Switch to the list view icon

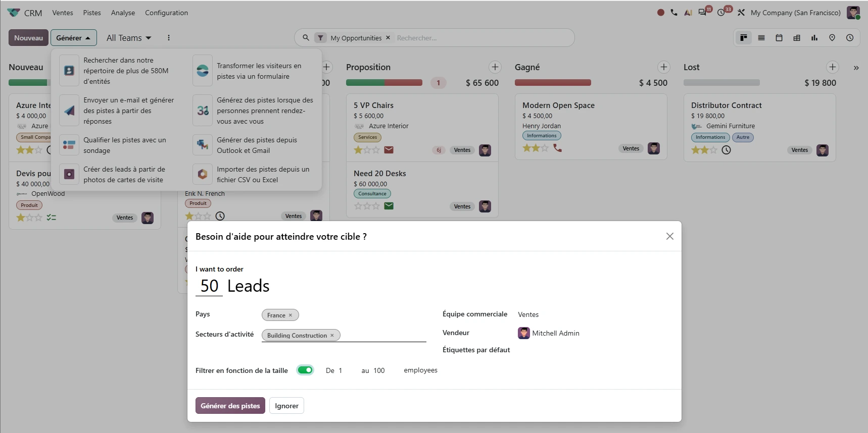point(761,38)
